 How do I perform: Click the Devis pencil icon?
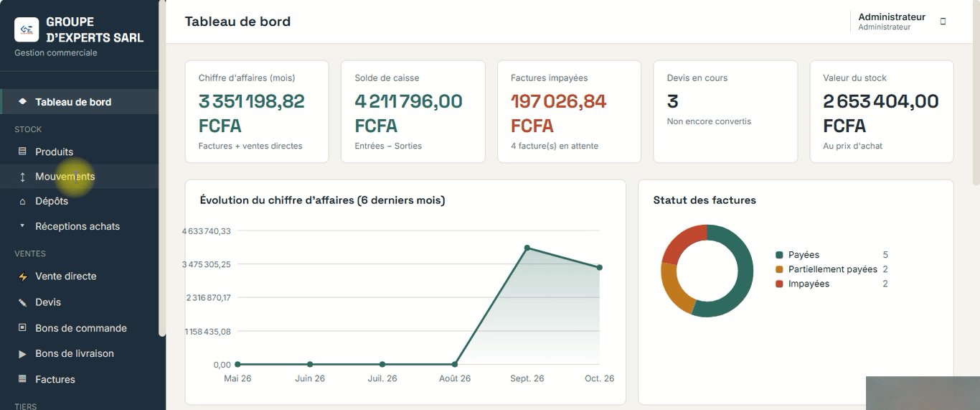[x=22, y=302]
